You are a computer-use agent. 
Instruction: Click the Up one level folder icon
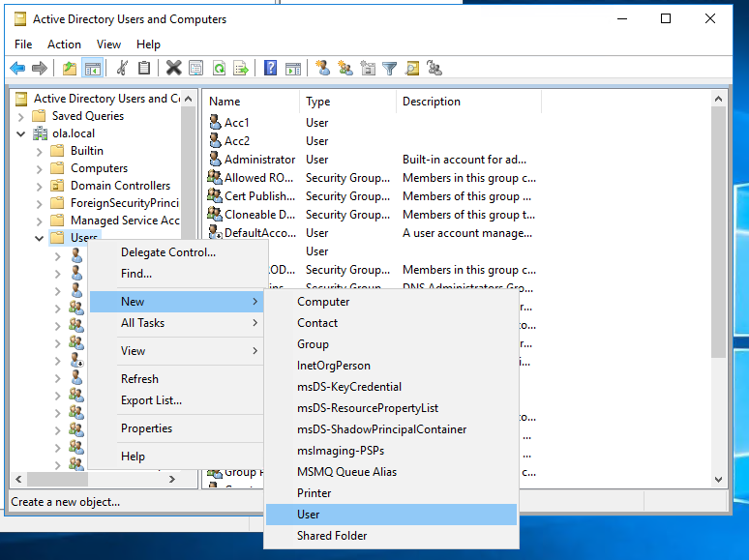click(70, 69)
